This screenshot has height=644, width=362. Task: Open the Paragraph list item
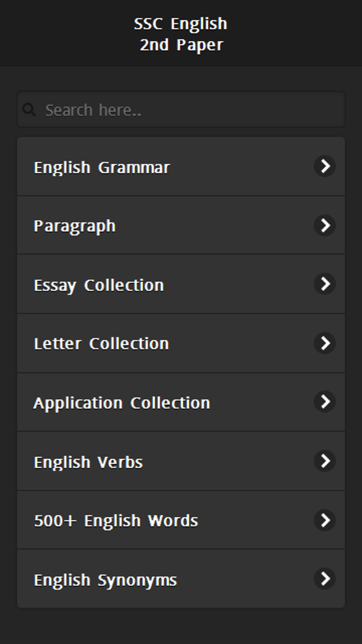[x=75, y=226]
